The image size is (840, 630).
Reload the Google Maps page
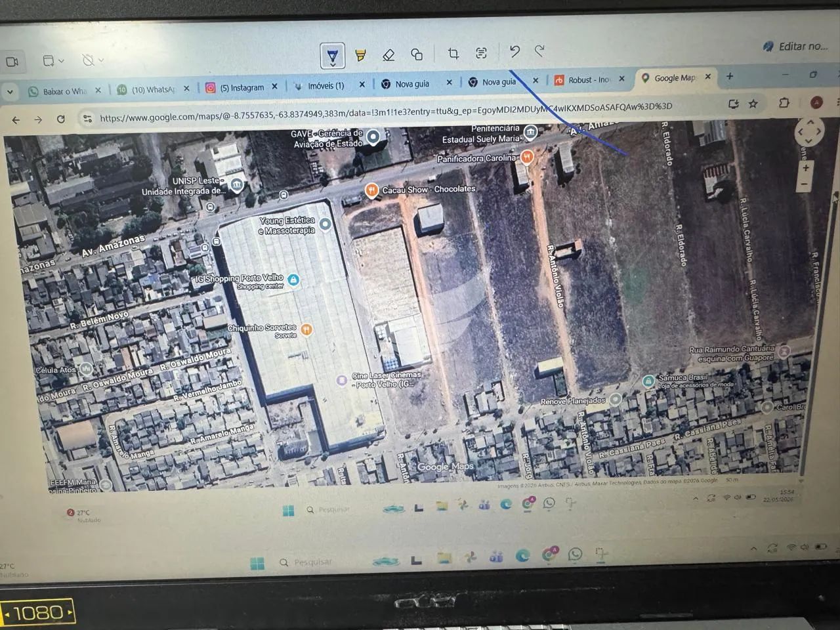pos(60,119)
